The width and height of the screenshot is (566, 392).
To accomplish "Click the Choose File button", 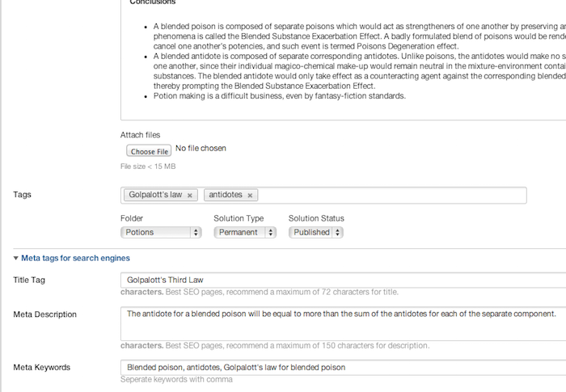I will click(x=149, y=151).
